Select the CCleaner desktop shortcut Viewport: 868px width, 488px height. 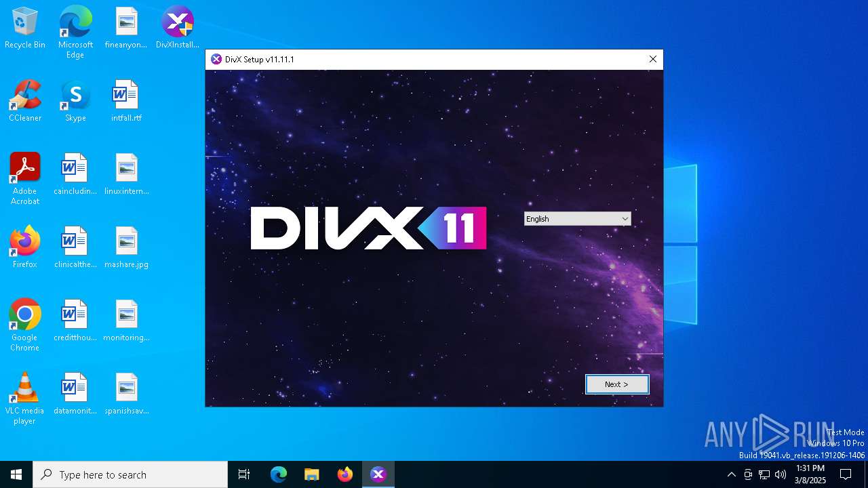click(25, 102)
